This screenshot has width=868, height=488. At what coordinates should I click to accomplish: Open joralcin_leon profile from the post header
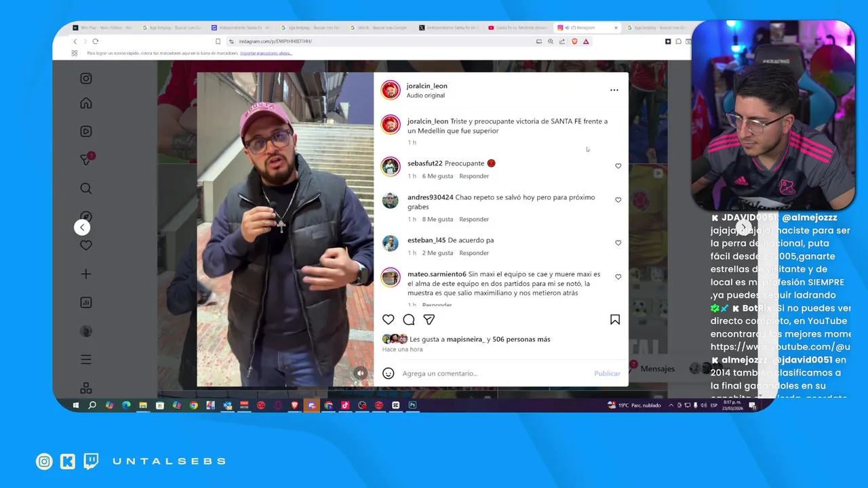[x=427, y=86]
